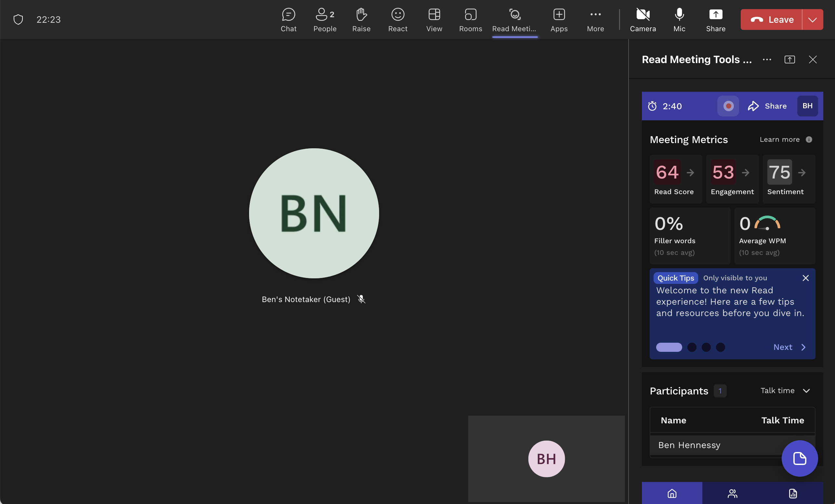Image resolution: width=835 pixels, height=504 pixels.
Task: Open the Learn more link
Action: coord(779,139)
